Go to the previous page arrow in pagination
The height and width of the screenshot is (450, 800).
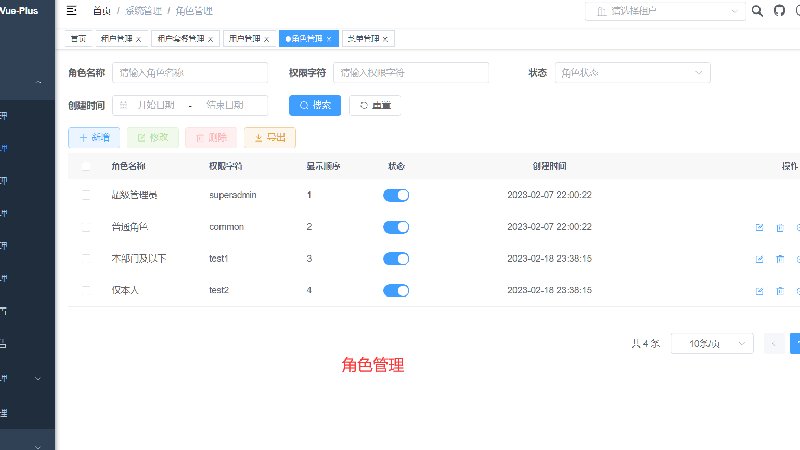pos(774,343)
